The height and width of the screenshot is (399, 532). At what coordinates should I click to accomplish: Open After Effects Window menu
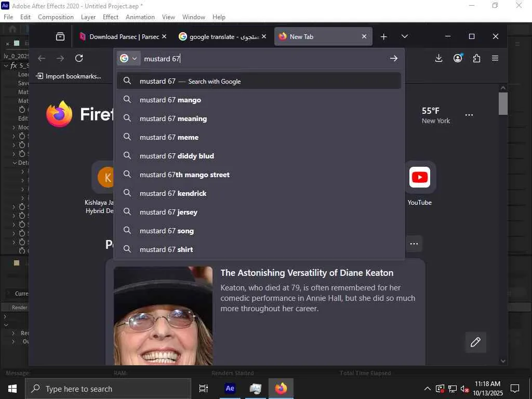click(x=194, y=17)
